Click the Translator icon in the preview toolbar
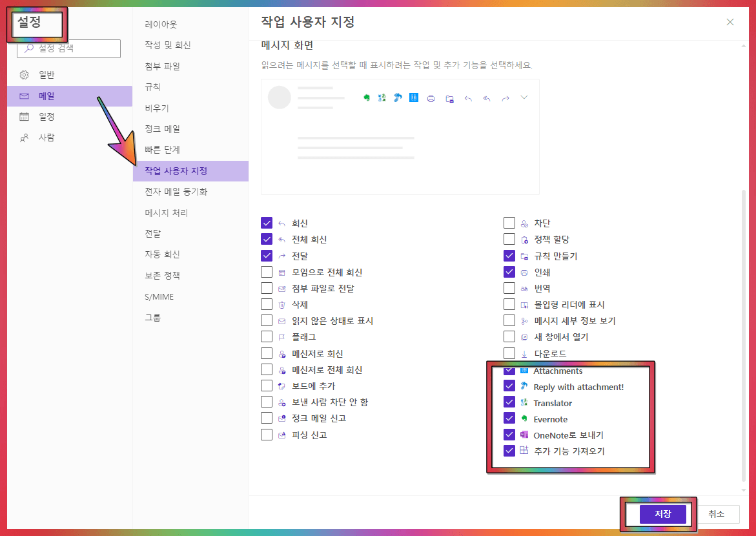Screen dimensions: 756x536 [x=382, y=98]
